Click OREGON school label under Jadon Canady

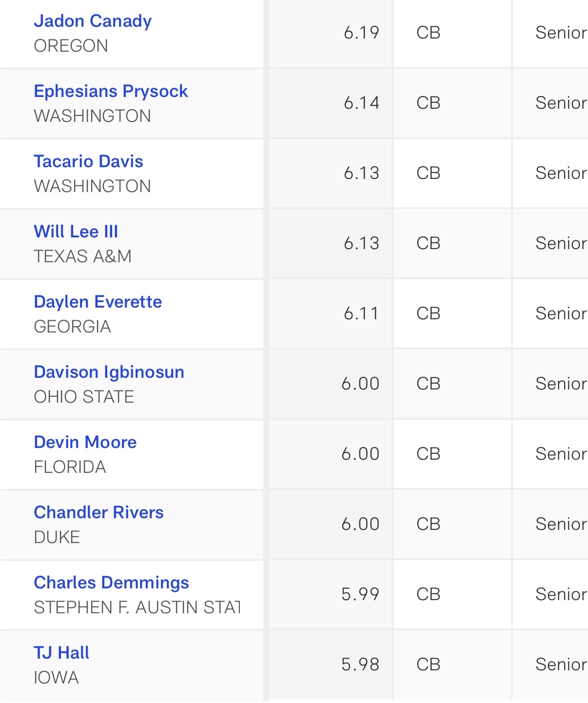point(71,46)
